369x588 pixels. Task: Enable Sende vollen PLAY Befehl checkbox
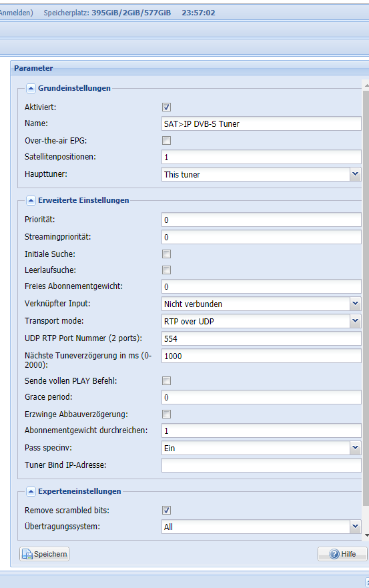click(167, 381)
